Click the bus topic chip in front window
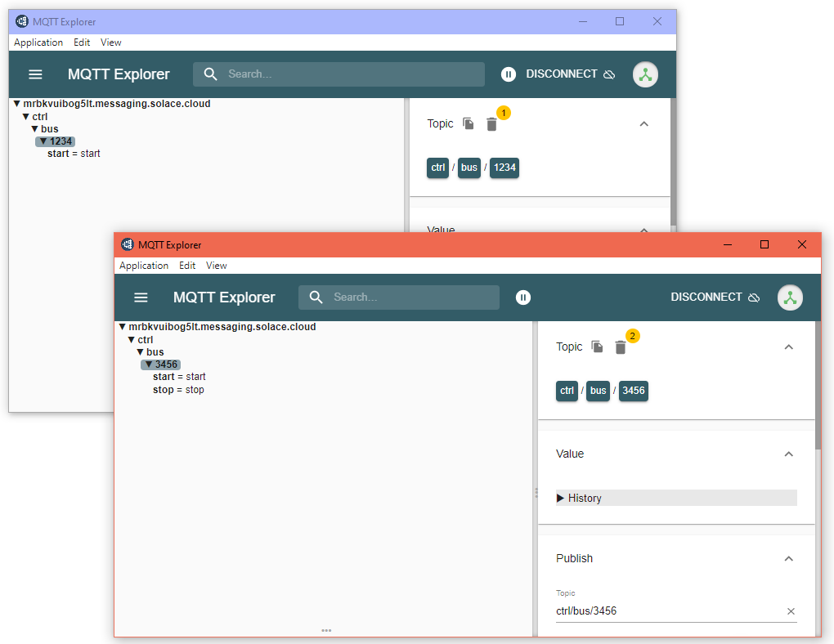This screenshot has height=644, width=834. [x=598, y=391]
